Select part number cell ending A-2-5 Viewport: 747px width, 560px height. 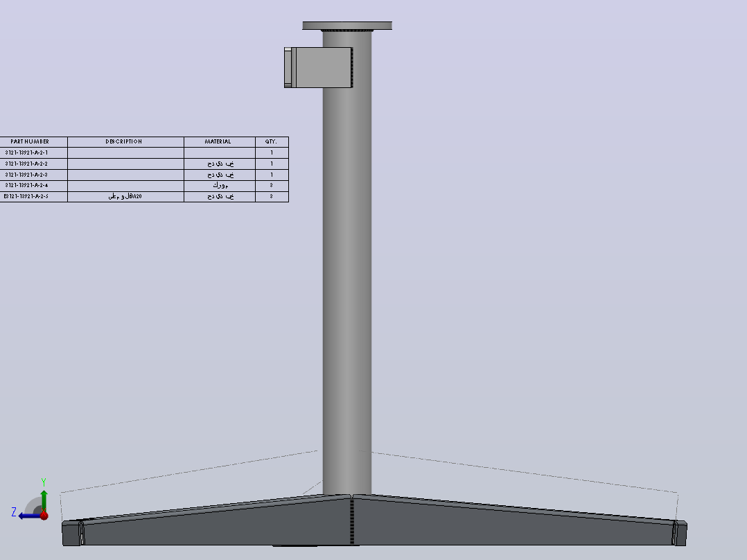(33, 196)
